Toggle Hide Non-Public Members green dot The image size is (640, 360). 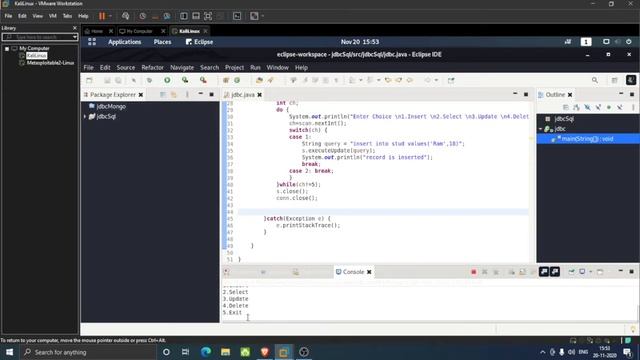[x=609, y=107]
